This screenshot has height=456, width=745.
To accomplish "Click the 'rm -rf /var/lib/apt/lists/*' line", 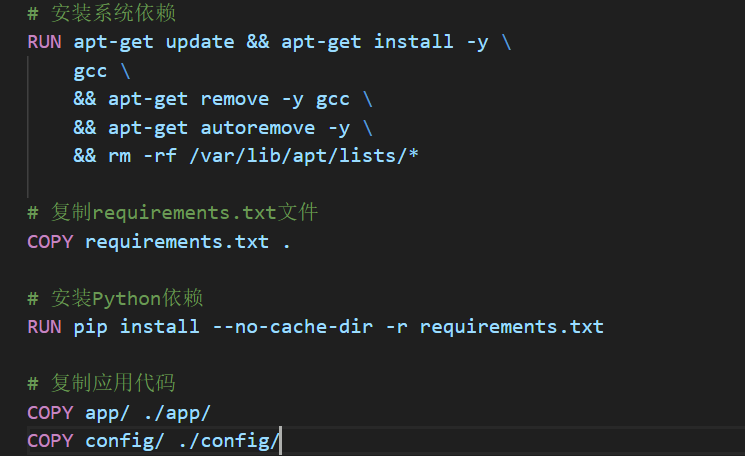I will point(246,156).
